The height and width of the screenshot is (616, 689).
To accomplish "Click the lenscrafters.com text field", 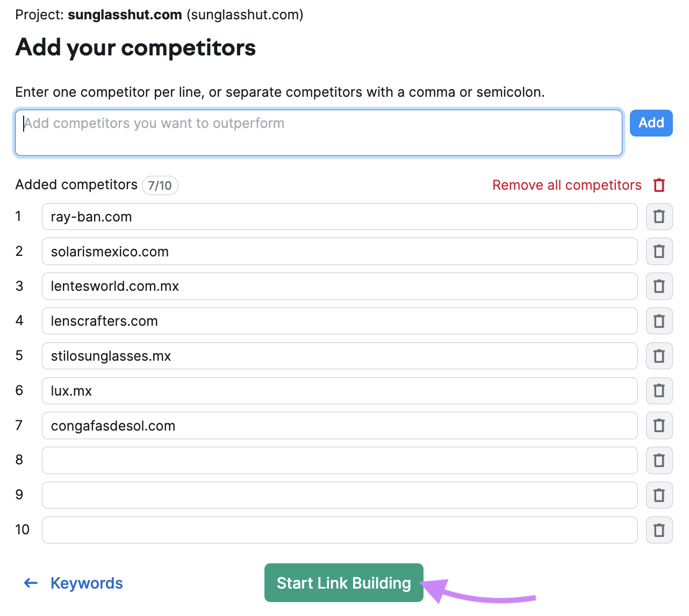I will click(x=339, y=321).
